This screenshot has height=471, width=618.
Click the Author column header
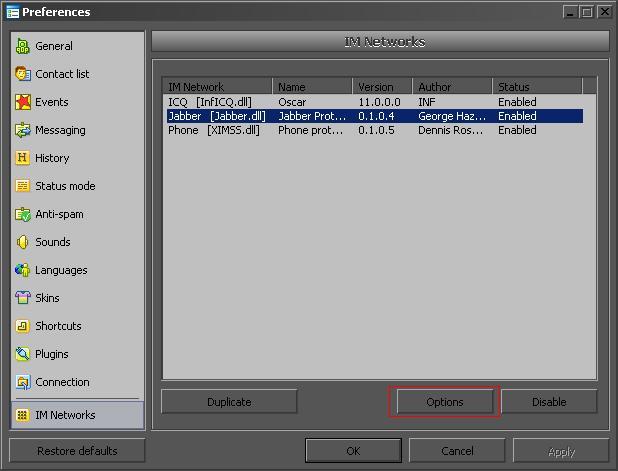pyautogui.click(x=452, y=86)
